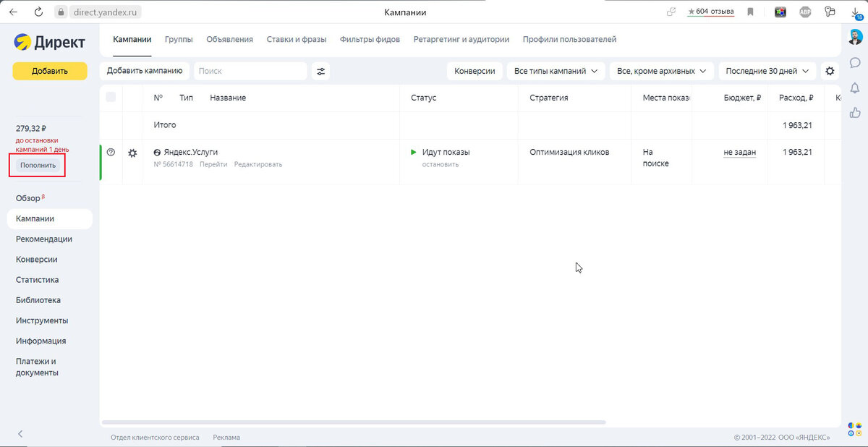Click the horizontal scrollbar below the table
868x447 pixels.
354,422
